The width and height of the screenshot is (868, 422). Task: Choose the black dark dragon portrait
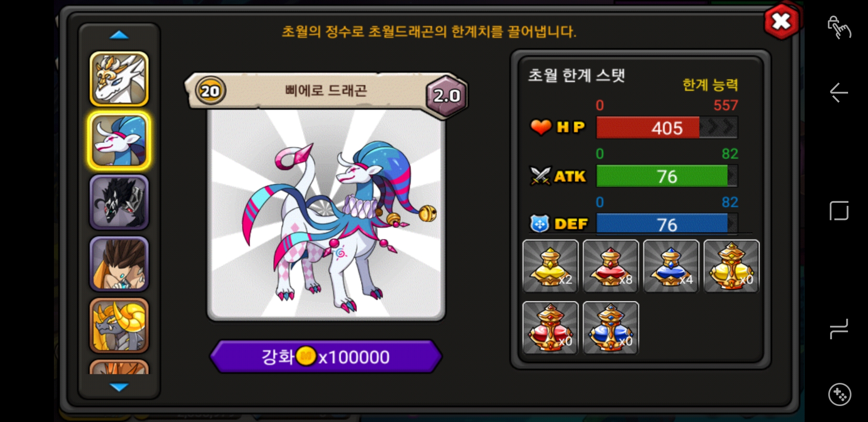tap(119, 202)
